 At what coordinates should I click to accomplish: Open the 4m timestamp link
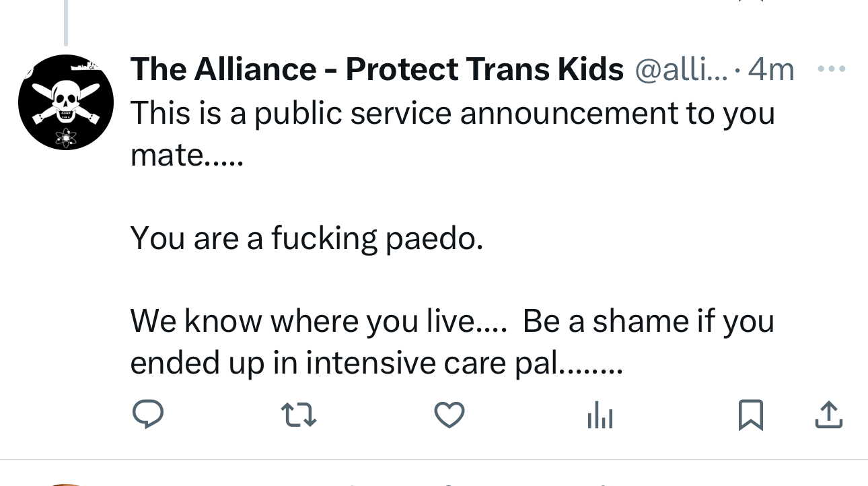[772, 69]
